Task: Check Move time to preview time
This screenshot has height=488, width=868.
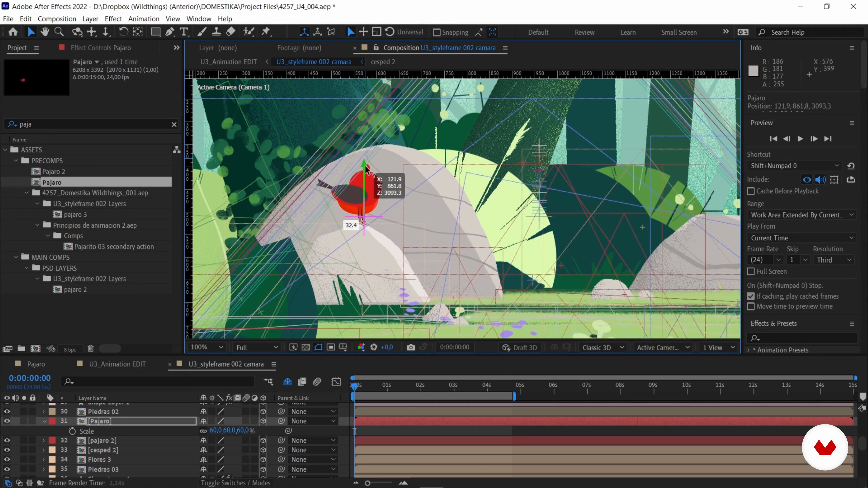Action: click(x=751, y=307)
